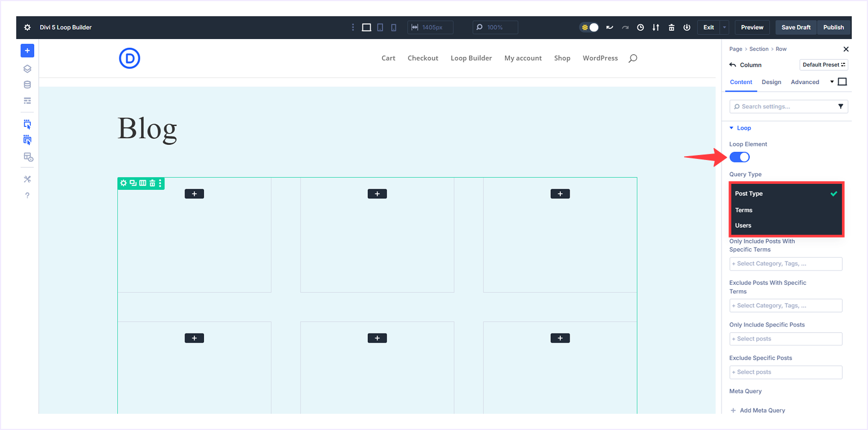868x430 pixels.
Task: Delete the row via green toolbar trash
Action: [x=152, y=183]
